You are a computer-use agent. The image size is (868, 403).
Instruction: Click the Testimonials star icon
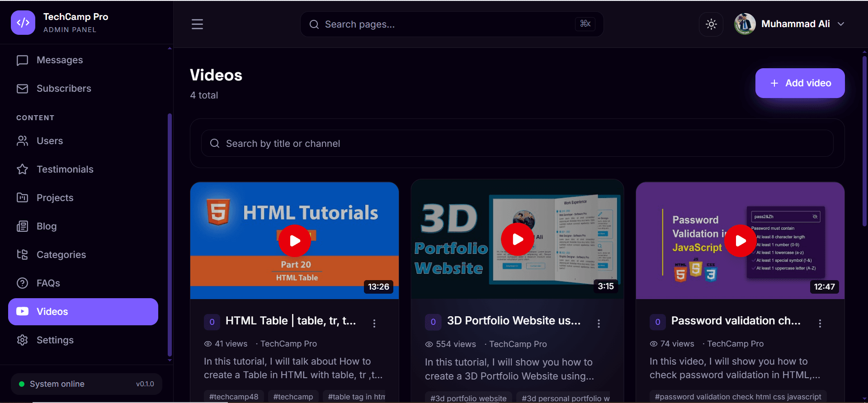tap(22, 169)
